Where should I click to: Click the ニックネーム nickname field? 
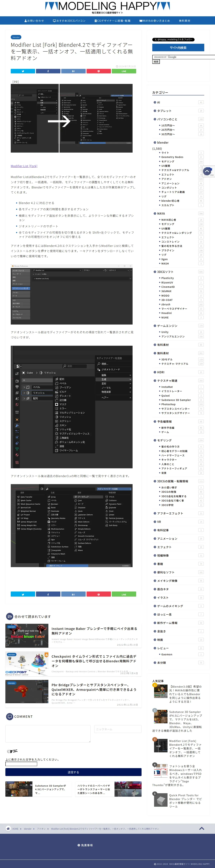(x=118, y=729)
